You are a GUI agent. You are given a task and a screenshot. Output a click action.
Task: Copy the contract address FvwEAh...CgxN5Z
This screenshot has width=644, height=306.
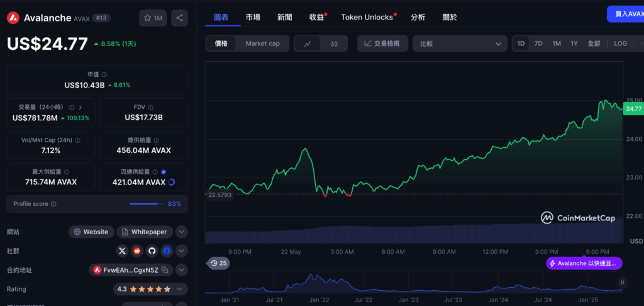pos(165,270)
